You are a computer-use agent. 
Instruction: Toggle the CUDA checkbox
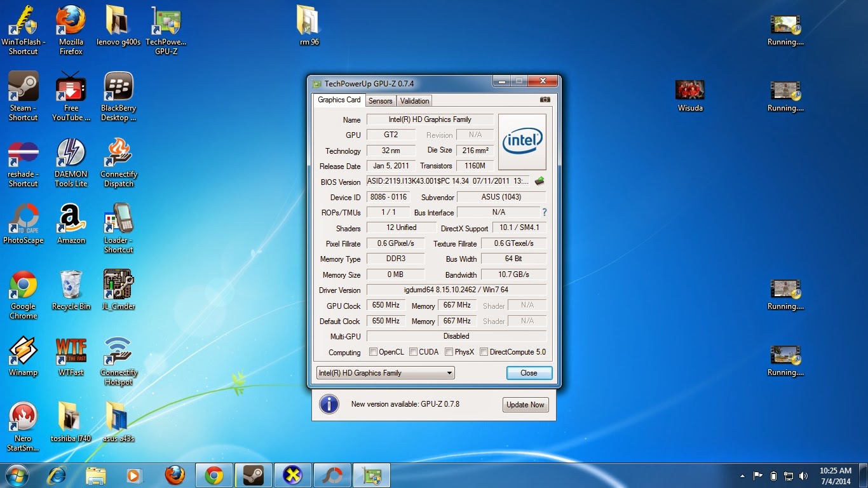pyautogui.click(x=413, y=351)
